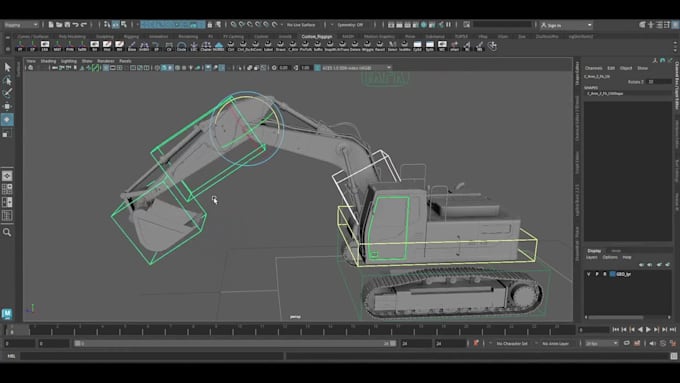Click the current frame field by playback controls
This screenshot has width=680, height=383.
593,330
